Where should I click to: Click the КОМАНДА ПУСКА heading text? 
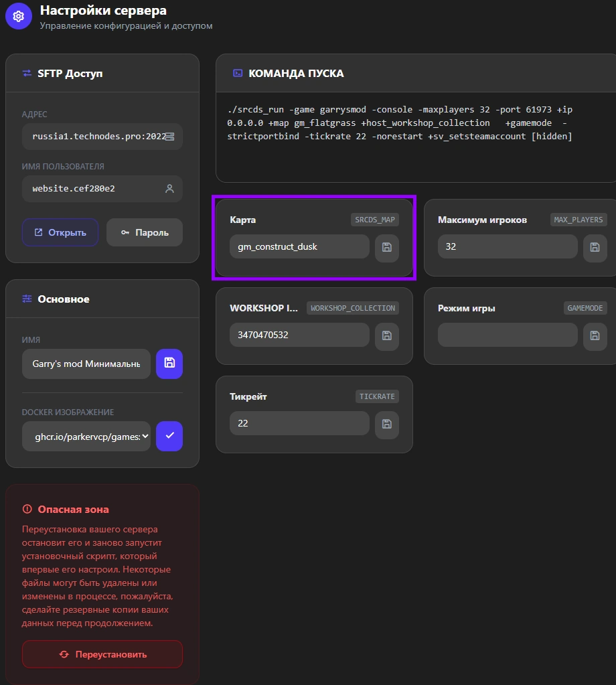(x=296, y=74)
